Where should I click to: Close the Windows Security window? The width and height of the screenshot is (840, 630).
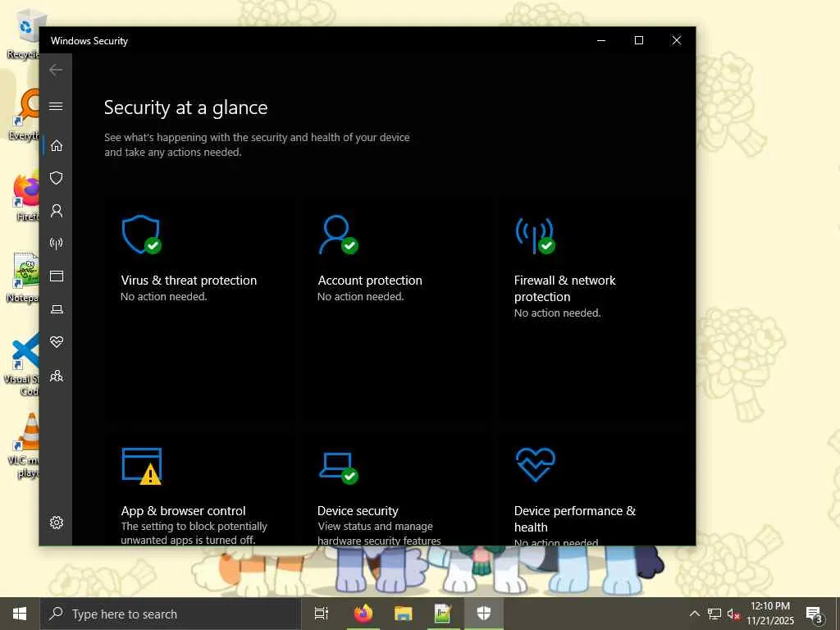[x=677, y=41]
